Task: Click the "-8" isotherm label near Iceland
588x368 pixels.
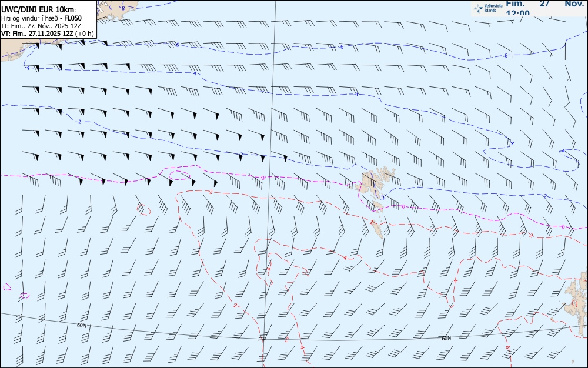Action: [x=122, y=8]
